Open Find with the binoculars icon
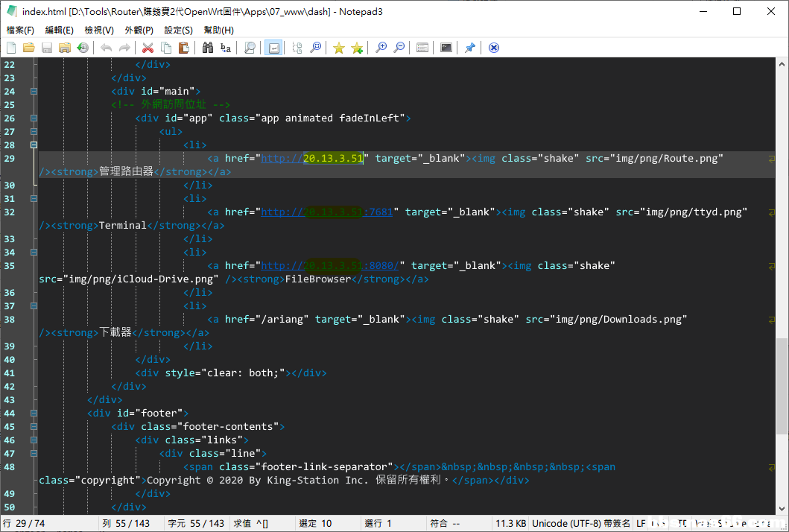The height and width of the screenshot is (532, 789). pyautogui.click(x=208, y=48)
